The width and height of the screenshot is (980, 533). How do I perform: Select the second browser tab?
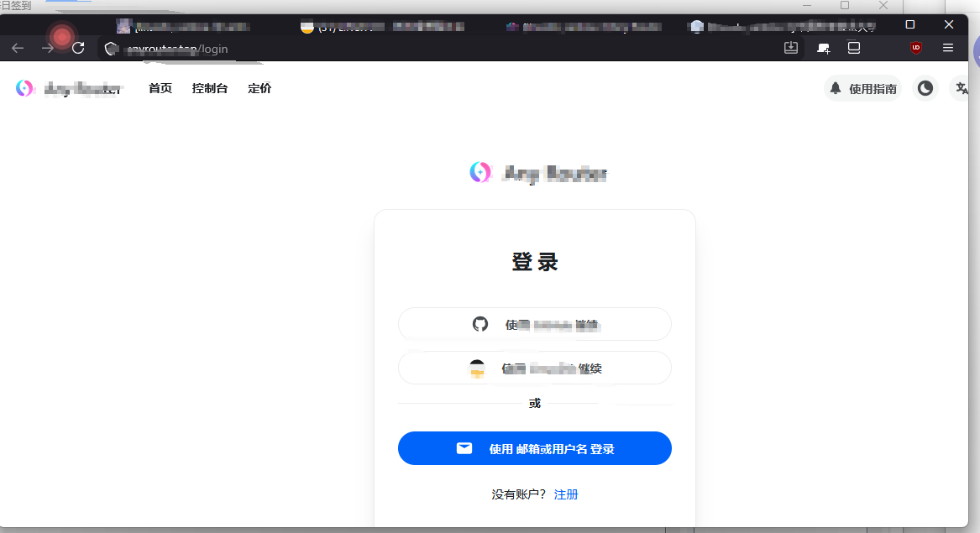tap(382, 26)
